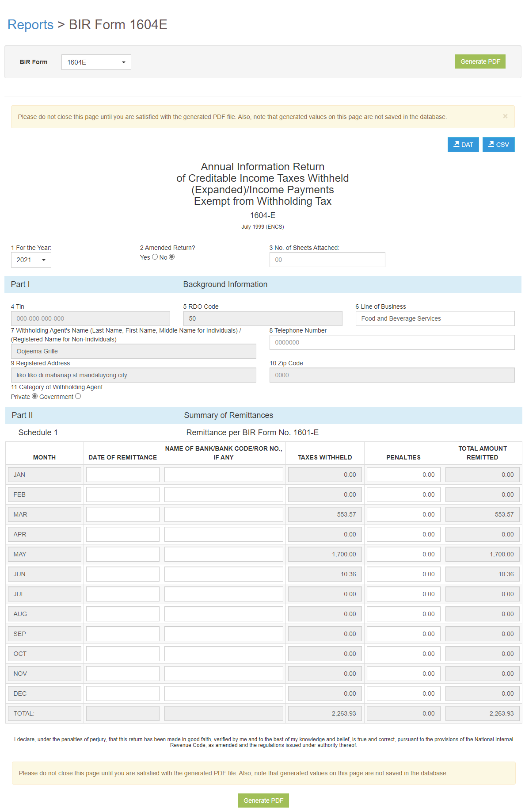This screenshot has width=525, height=812.
Task: Click JAN date of remittance field
Action: pos(122,475)
